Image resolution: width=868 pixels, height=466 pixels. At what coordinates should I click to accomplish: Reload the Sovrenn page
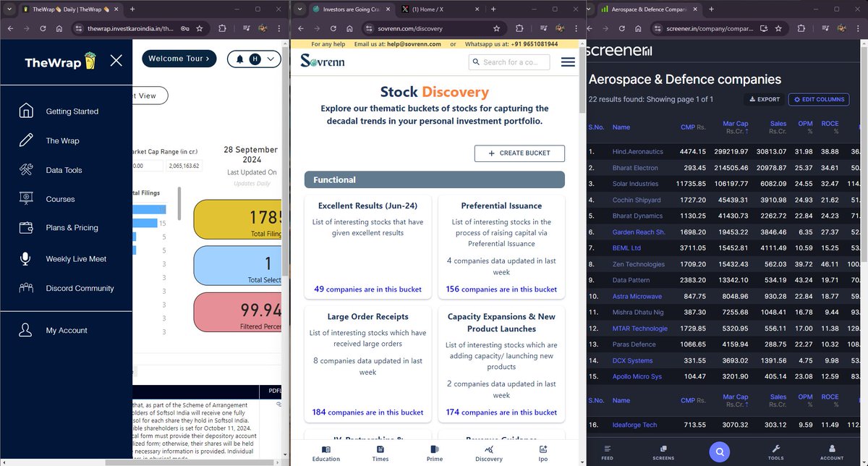click(x=334, y=28)
